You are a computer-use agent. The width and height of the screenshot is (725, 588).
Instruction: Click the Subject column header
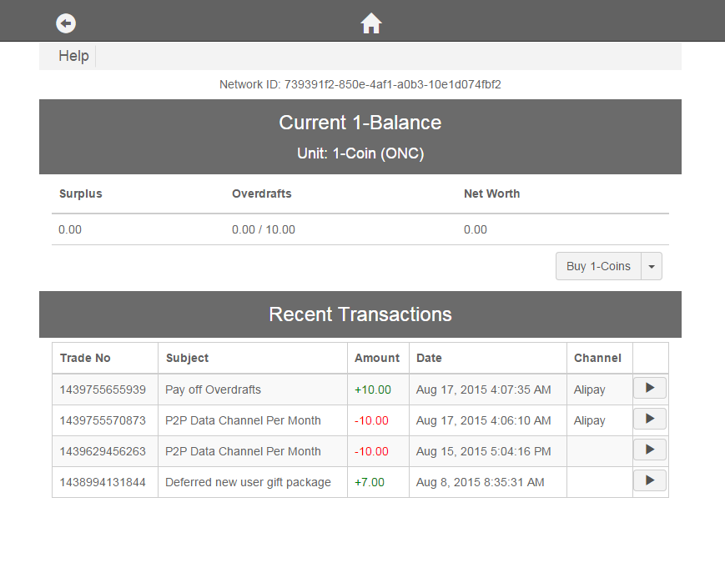(x=187, y=358)
